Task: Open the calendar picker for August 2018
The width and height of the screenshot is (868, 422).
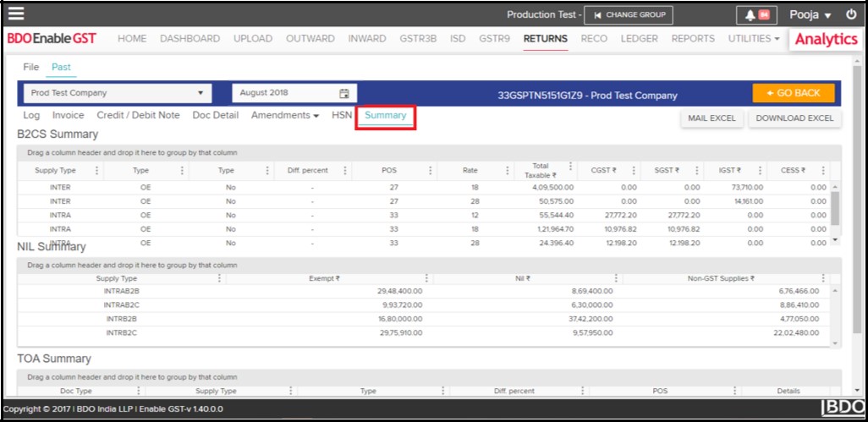Action: [x=344, y=93]
